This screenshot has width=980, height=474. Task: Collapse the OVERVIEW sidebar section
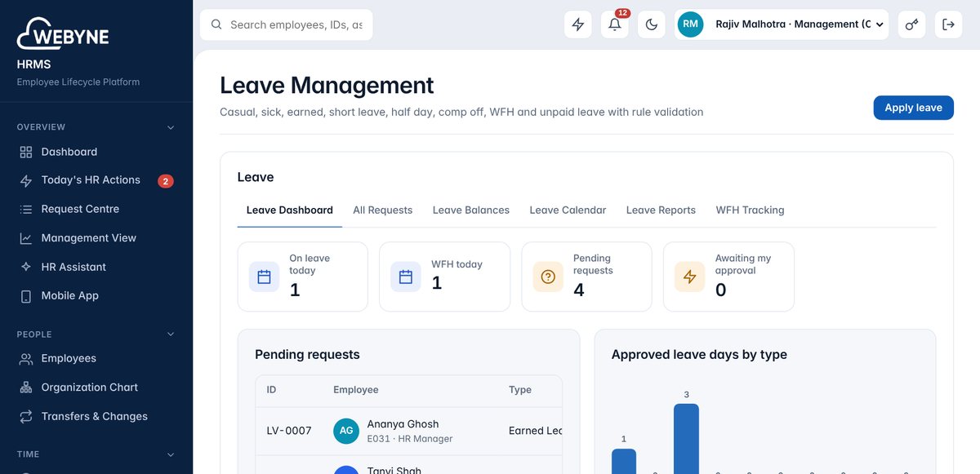(x=171, y=127)
